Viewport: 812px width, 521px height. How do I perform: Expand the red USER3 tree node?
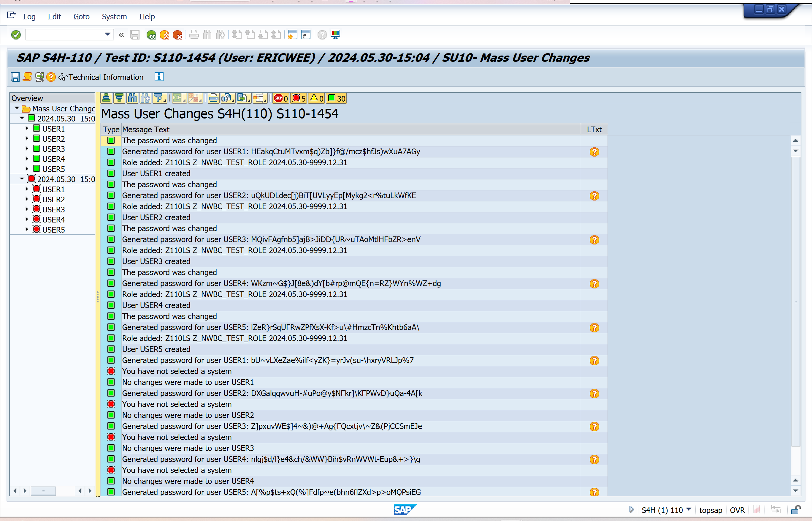click(27, 209)
